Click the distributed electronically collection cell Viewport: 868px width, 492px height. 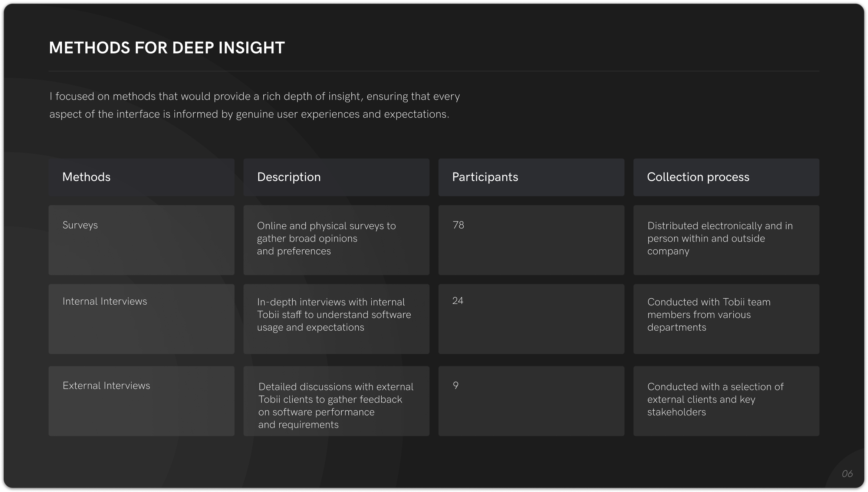click(x=720, y=238)
